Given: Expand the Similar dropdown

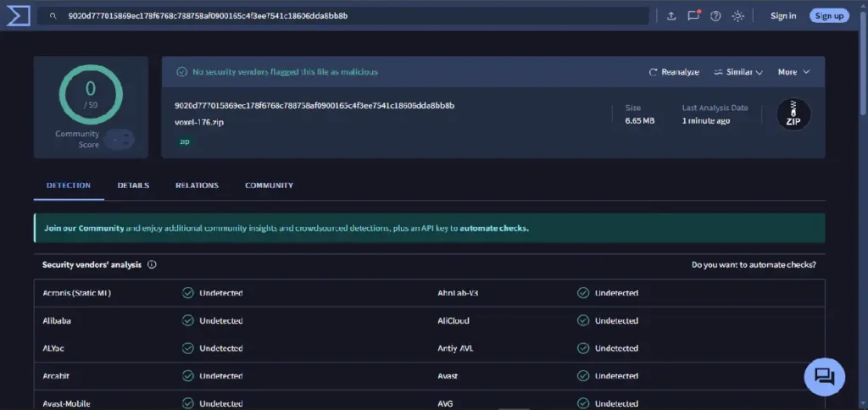Looking at the screenshot, I should [x=738, y=72].
